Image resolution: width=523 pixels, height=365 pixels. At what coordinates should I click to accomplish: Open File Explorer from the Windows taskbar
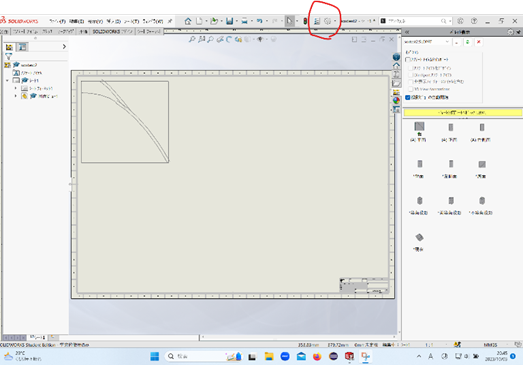(x=269, y=357)
